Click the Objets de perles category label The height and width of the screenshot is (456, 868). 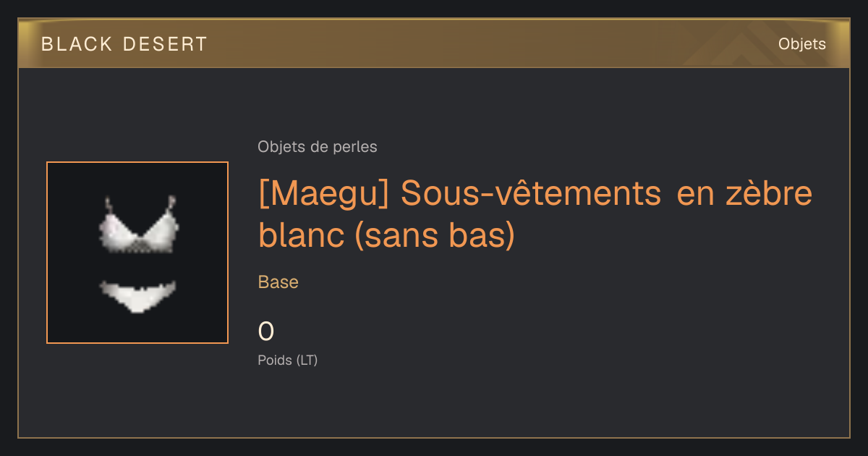[x=318, y=147]
